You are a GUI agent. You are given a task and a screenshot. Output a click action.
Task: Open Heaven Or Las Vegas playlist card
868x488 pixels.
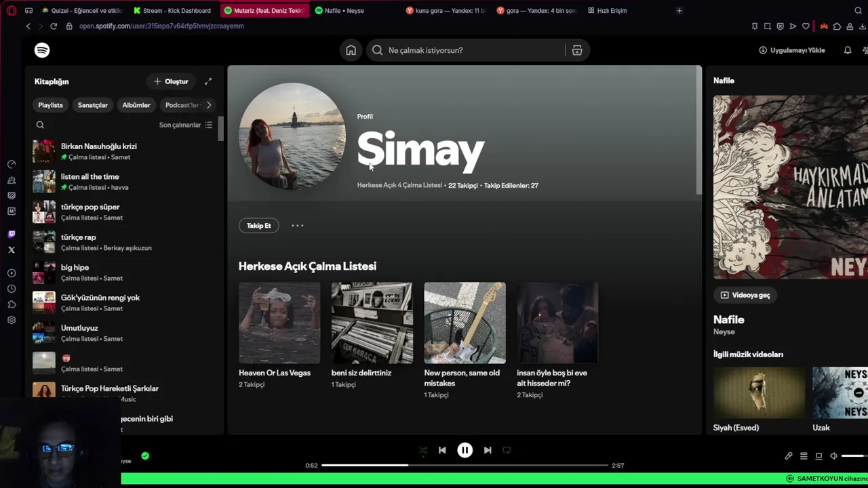(279, 335)
